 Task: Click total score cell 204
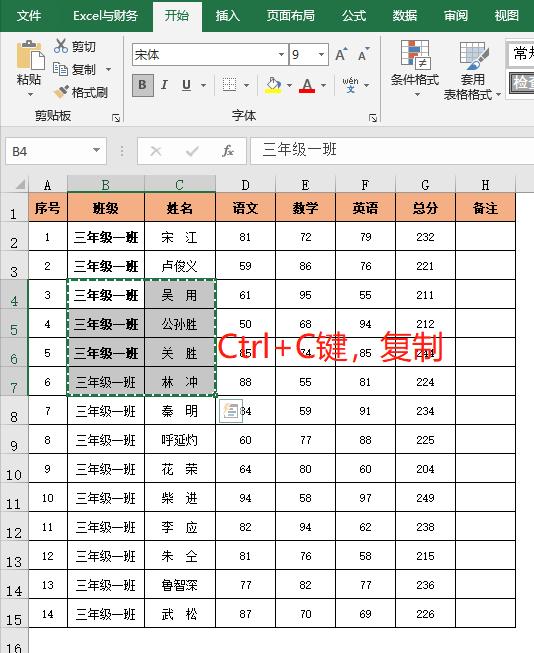click(425, 469)
